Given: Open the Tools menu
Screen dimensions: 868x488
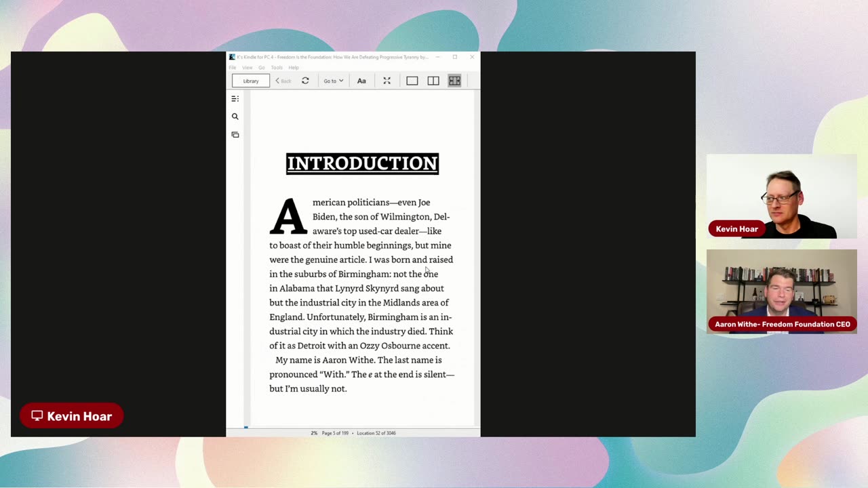Looking at the screenshot, I should click(x=277, y=68).
